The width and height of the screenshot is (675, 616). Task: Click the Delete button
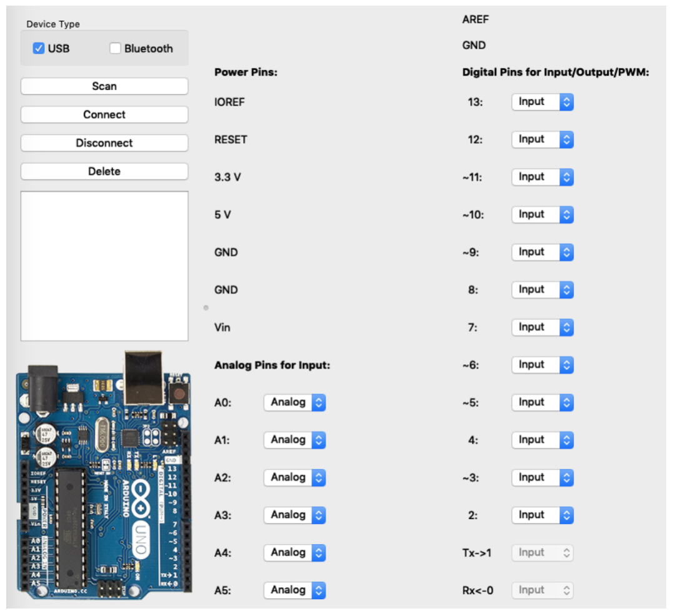pyautogui.click(x=104, y=171)
